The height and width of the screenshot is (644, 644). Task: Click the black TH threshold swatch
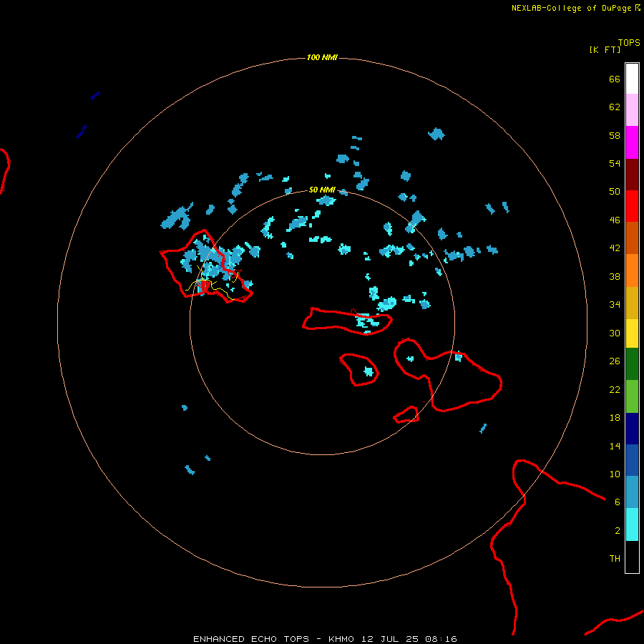tap(632, 557)
